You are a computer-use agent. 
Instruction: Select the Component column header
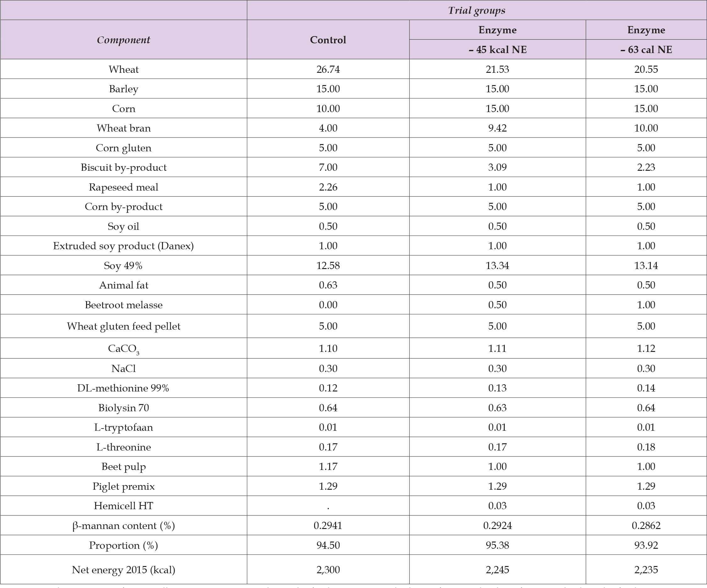[x=123, y=40]
